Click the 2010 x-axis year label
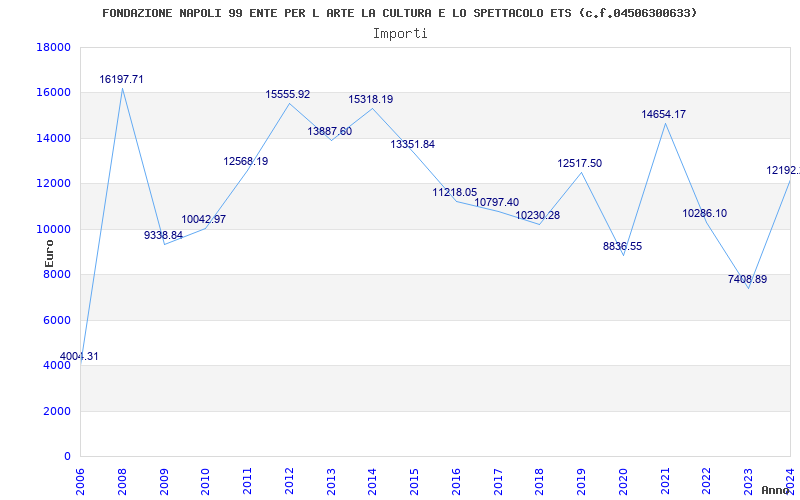800x500 pixels. pos(205,482)
